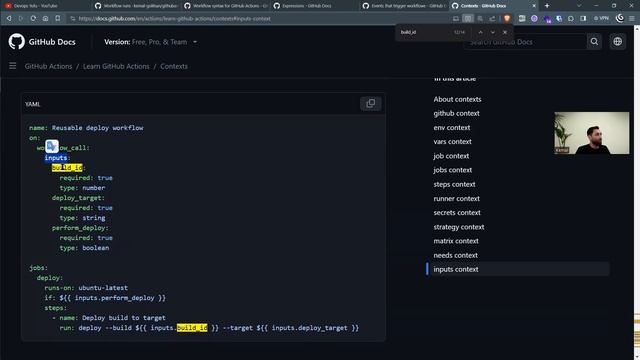640x360 pixels.
Task: Click the find bar build_id text field
Action: [x=424, y=32]
